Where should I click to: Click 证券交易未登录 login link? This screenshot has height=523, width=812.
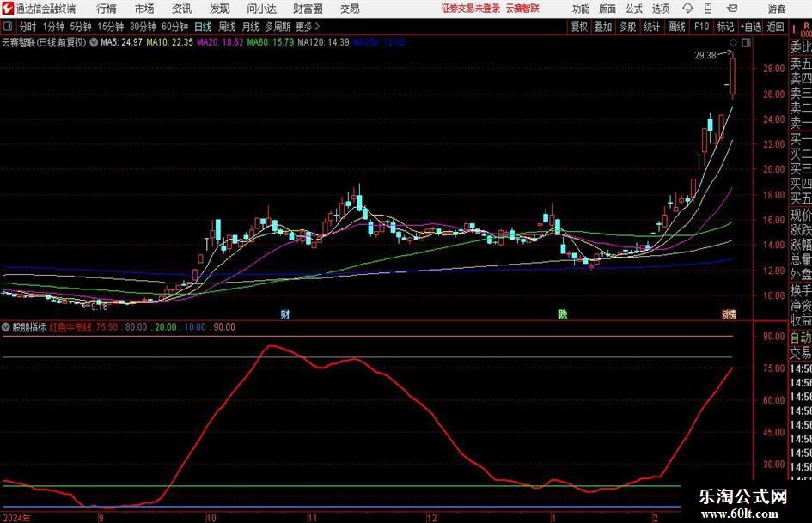click(471, 9)
